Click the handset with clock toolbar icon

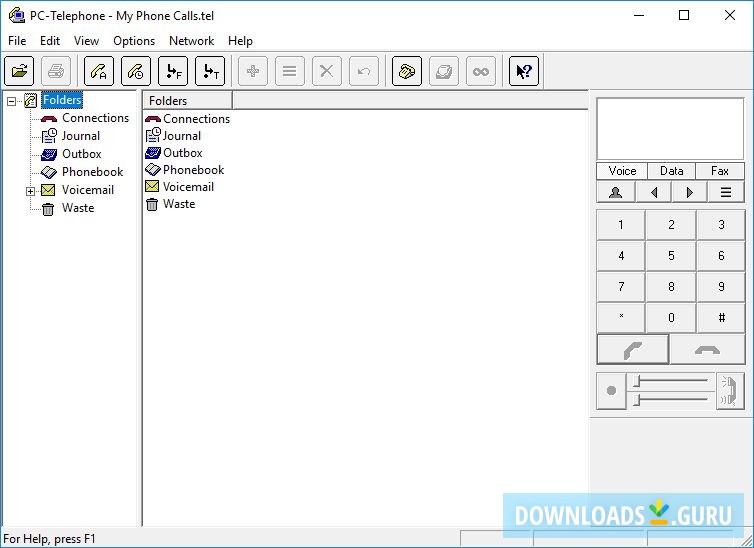[136, 71]
